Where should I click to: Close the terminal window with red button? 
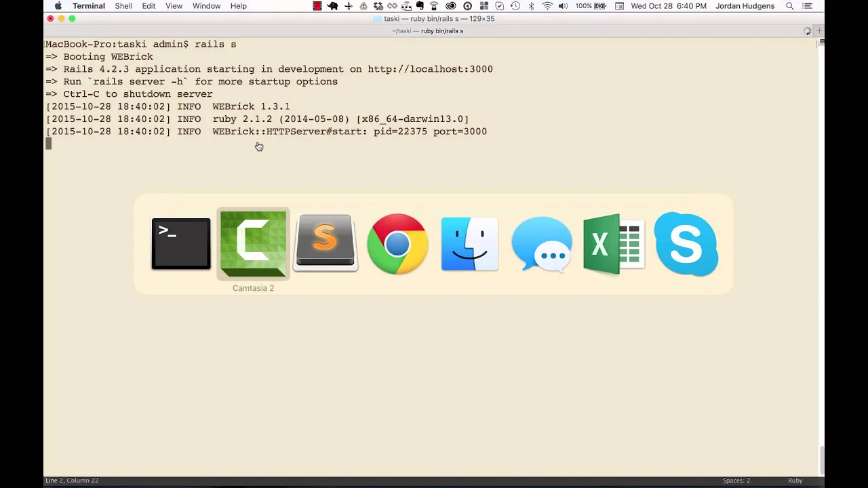50,19
